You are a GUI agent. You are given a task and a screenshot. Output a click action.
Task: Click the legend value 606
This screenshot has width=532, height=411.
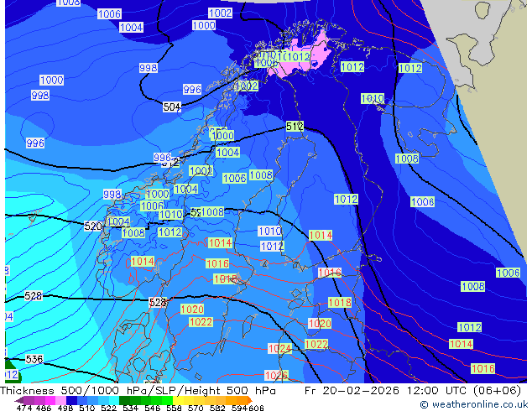tap(256, 408)
